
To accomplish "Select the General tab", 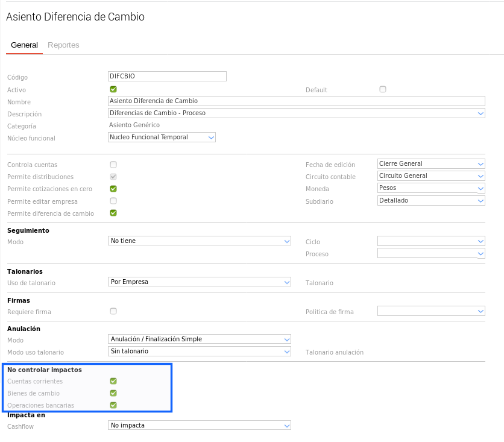I will click(x=24, y=45).
